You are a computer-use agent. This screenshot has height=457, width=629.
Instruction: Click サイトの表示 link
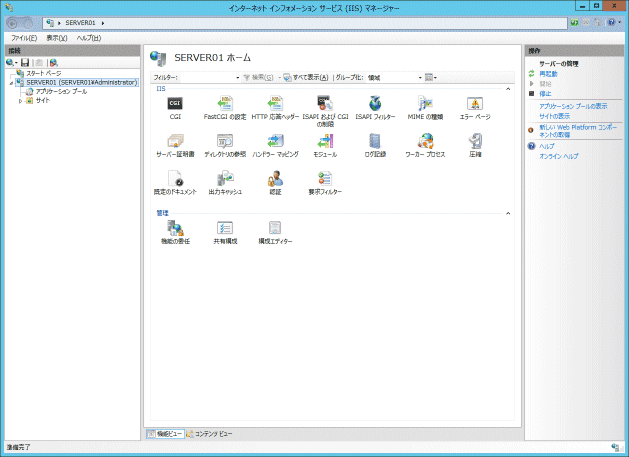[x=554, y=116]
